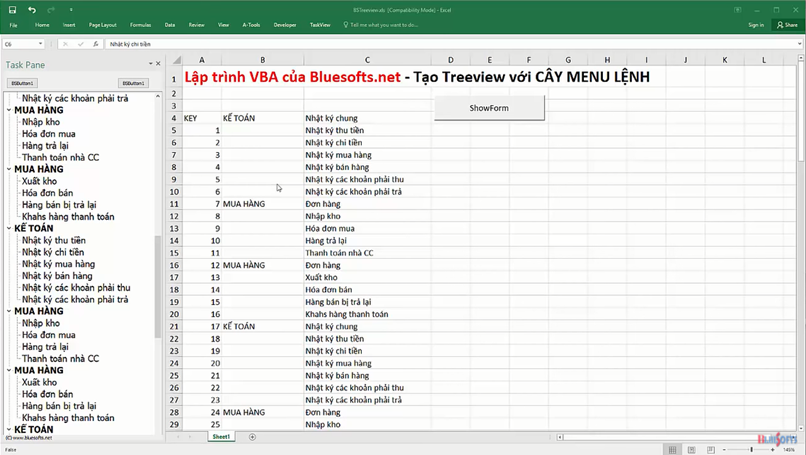Open the Name Box dropdown arrow
The image size is (806, 455).
40,44
